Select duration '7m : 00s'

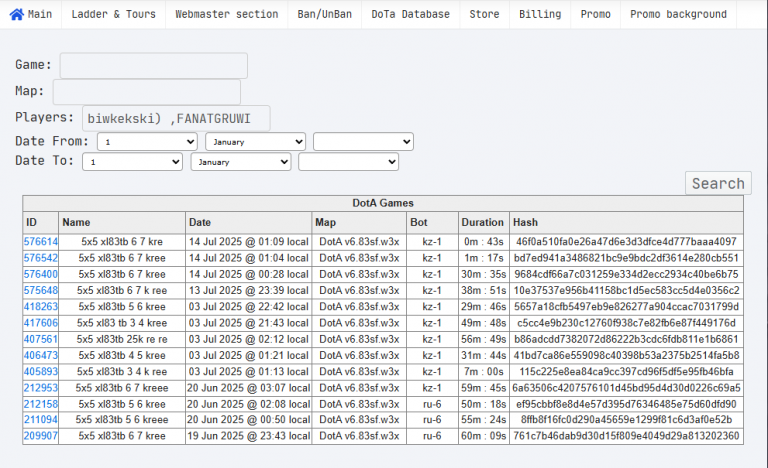pos(484,371)
